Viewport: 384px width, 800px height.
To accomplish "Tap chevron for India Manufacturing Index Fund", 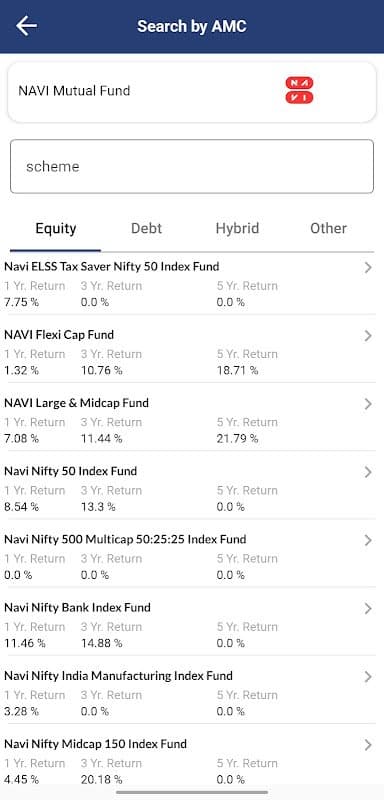I will coord(368,677).
